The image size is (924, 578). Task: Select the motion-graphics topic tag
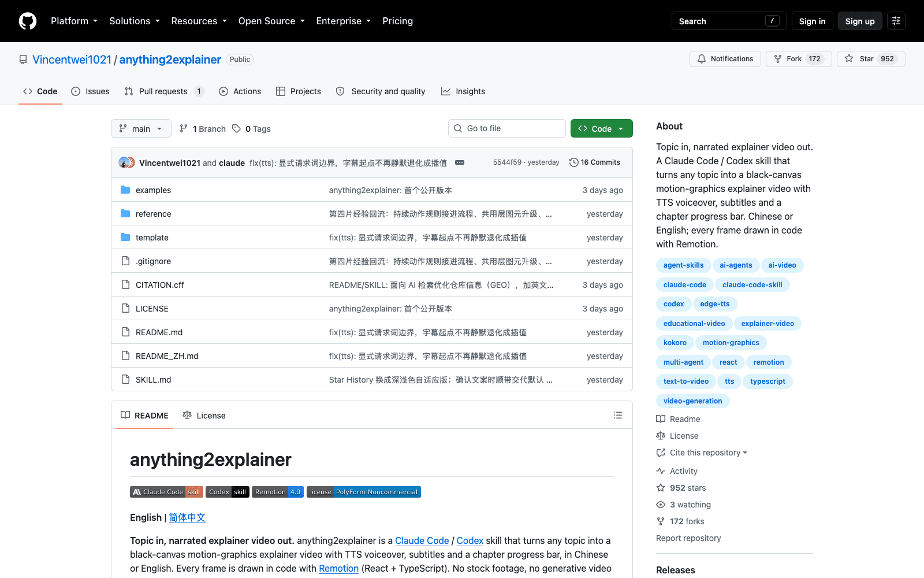[731, 342]
